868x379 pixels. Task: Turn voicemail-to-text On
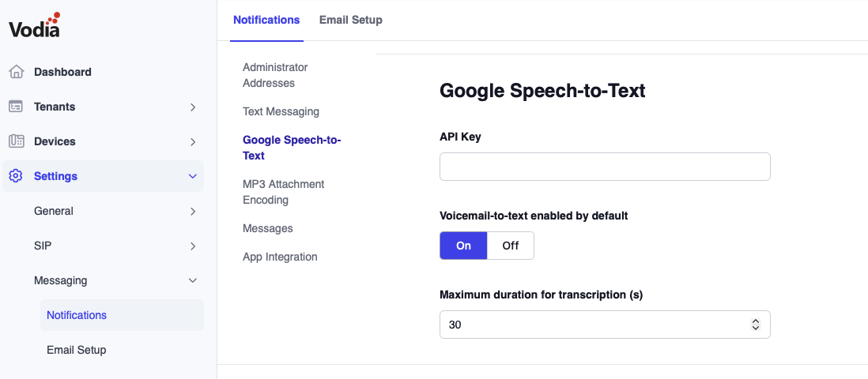[x=463, y=246]
